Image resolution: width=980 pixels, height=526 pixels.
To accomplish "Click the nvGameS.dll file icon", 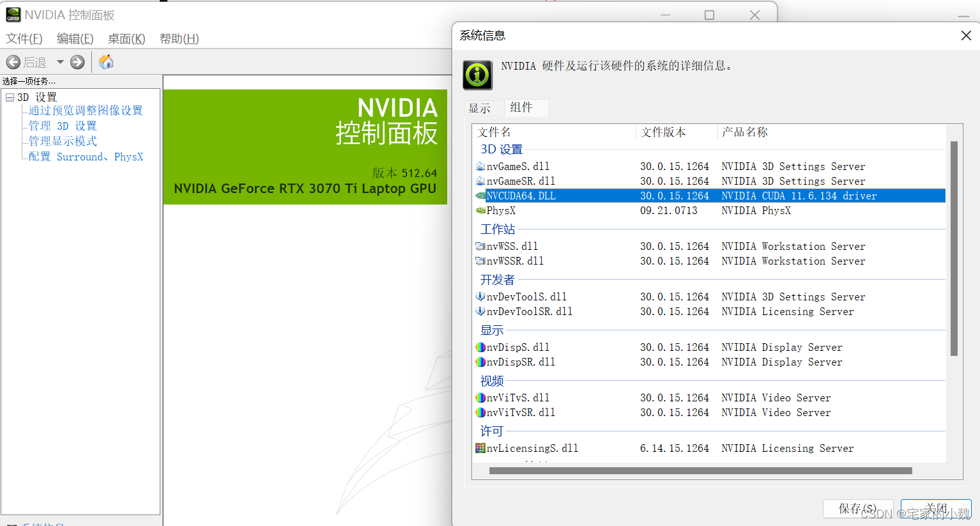I will [x=480, y=166].
